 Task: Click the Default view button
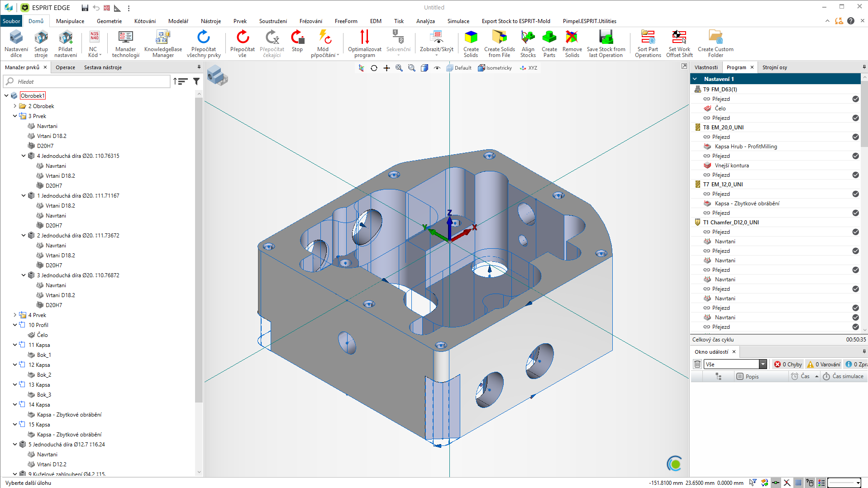click(459, 68)
